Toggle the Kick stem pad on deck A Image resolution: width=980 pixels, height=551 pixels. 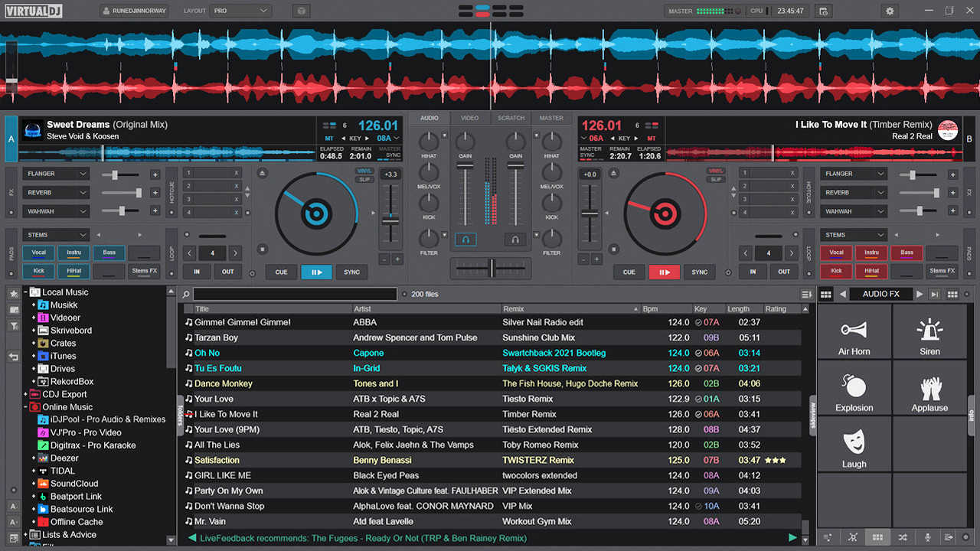pos(38,271)
